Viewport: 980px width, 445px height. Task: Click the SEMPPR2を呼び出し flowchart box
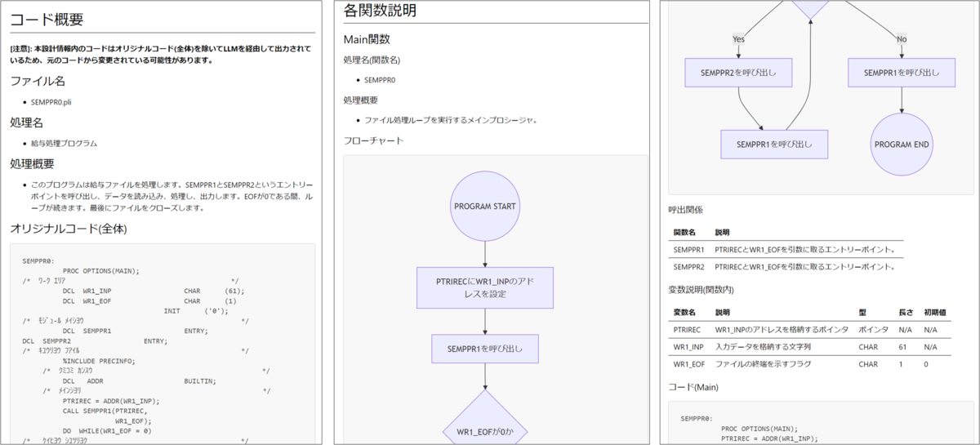click(738, 73)
